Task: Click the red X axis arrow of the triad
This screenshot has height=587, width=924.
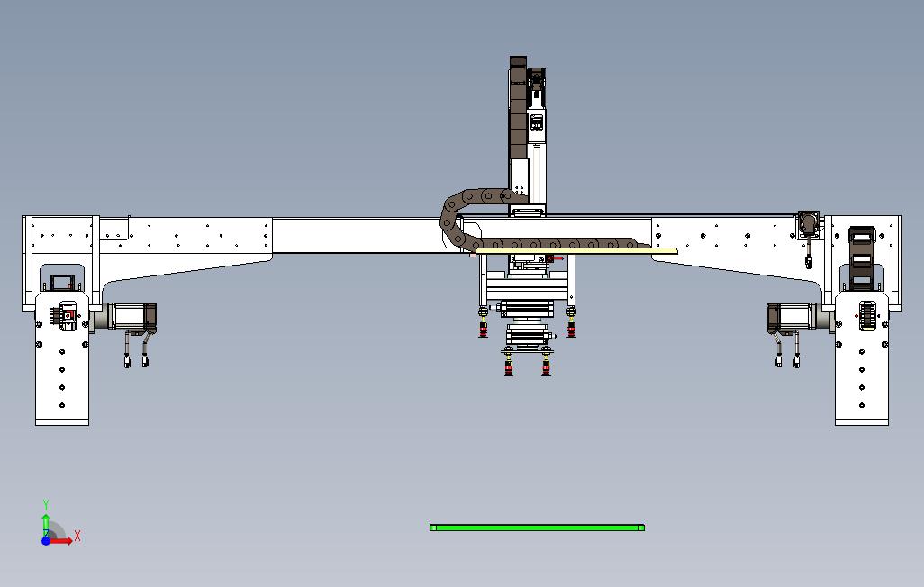Action: click(61, 540)
